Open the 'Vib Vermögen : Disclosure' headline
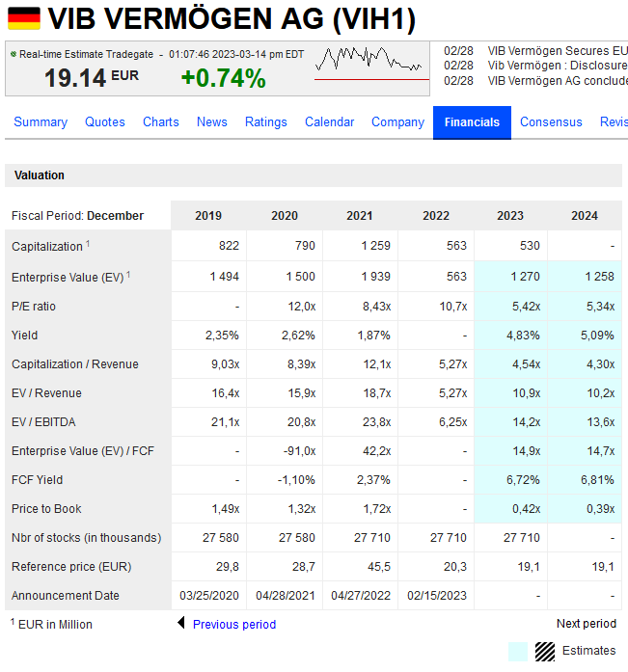628x672 pixels. pyautogui.click(x=558, y=66)
